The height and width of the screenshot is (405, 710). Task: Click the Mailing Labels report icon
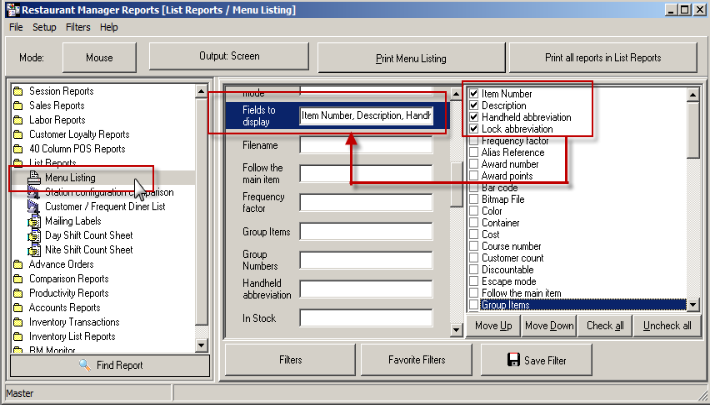[x=34, y=221]
